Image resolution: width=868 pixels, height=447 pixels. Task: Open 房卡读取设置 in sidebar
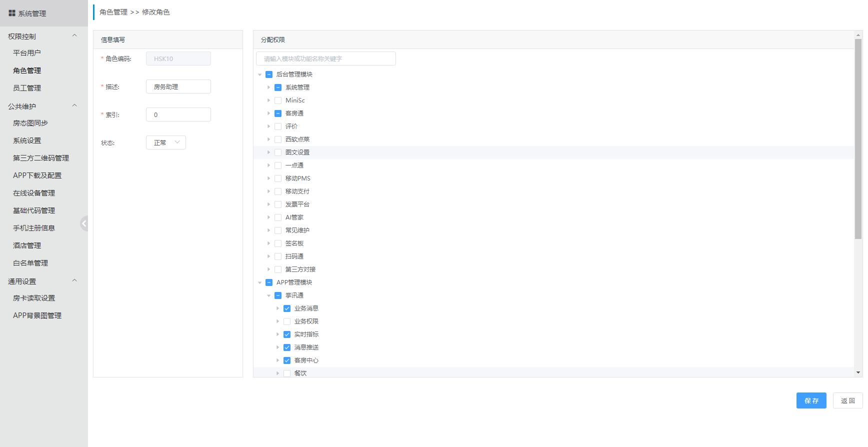pos(34,298)
